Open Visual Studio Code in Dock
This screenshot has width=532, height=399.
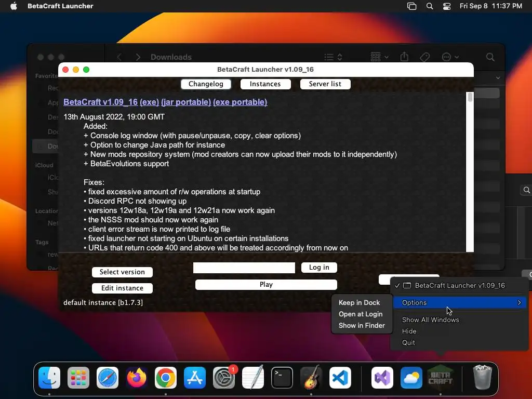pyautogui.click(x=340, y=378)
